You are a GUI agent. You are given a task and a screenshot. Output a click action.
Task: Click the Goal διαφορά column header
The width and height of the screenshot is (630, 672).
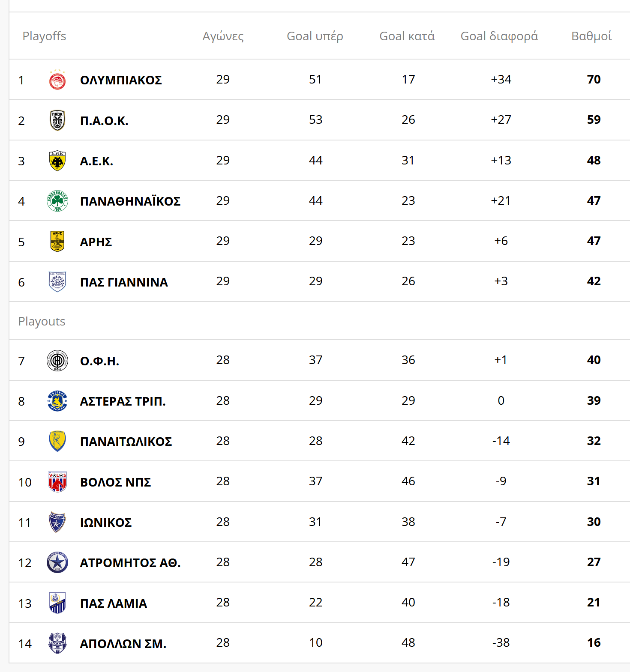click(x=499, y=36)
